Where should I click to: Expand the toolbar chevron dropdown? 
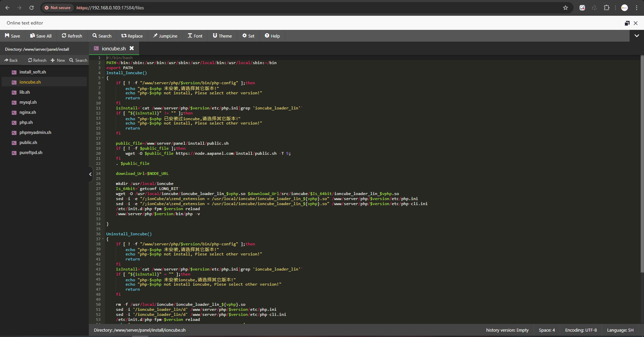point(637,36)
